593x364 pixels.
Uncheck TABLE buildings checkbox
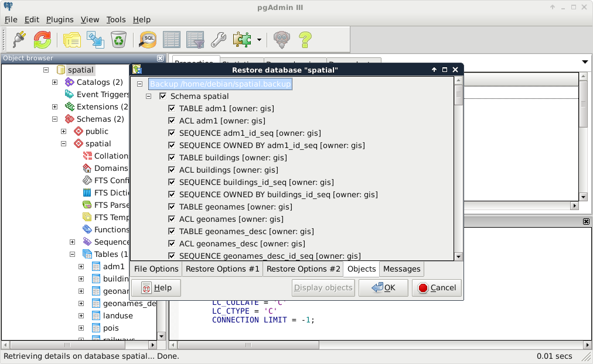[x=172, y=157]
